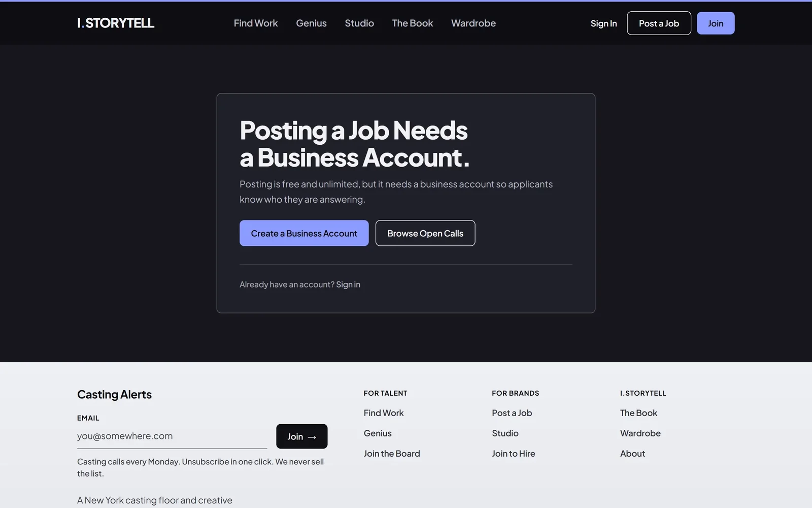Click 'Casting calls every Monday' note text
This screenshot has width=812, height=508.
click(200, 467)
